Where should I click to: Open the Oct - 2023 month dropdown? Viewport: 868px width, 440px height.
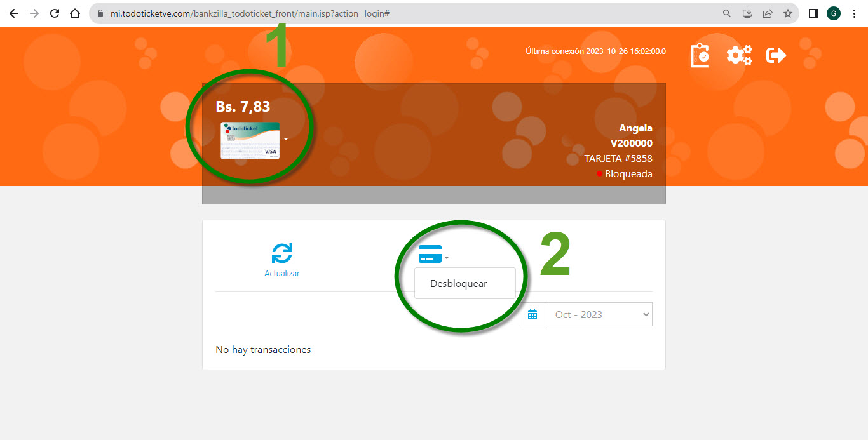[599, 315]
